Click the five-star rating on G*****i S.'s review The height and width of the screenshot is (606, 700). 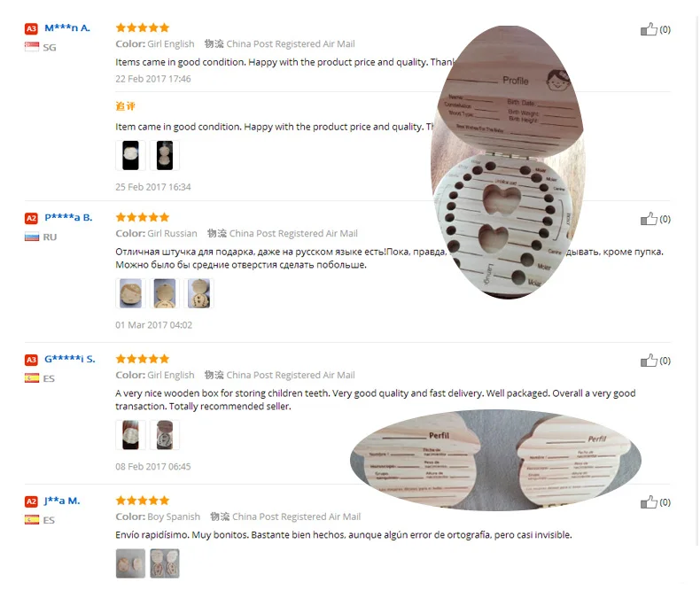142,359
